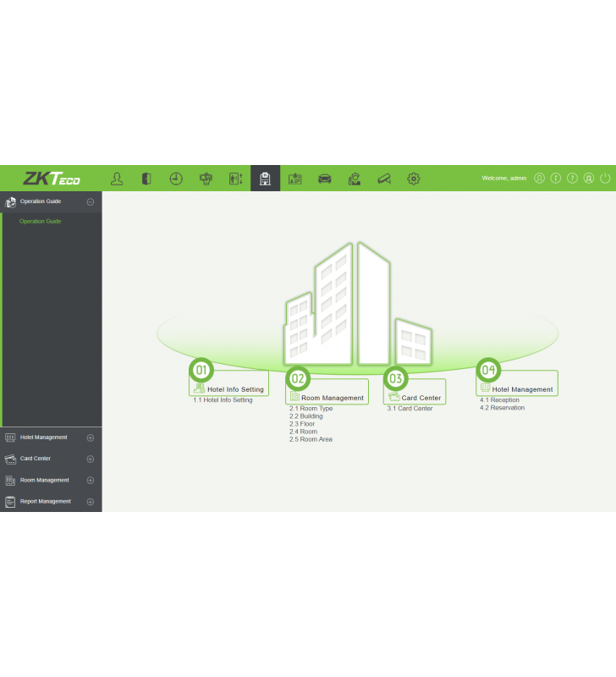Click the Report Management sidebar icon
Viewport: 616px width, 677px height.
click(x=10, y=502)
